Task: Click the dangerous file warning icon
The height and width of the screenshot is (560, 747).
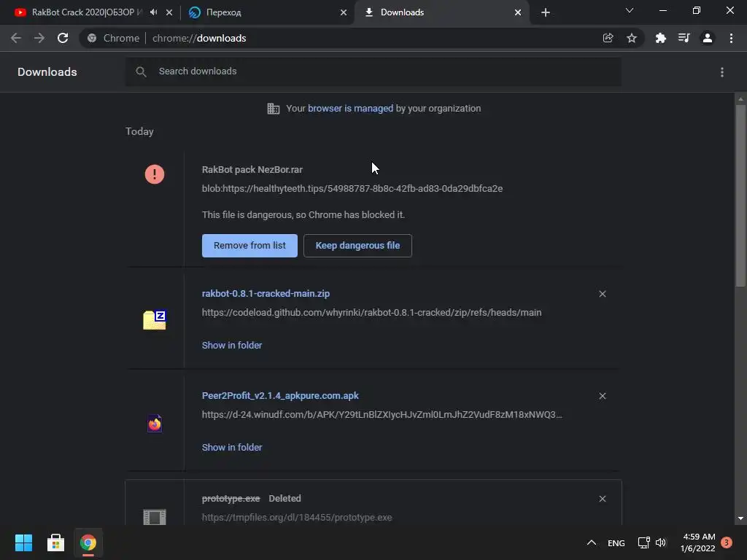Action: coord(155,174)
